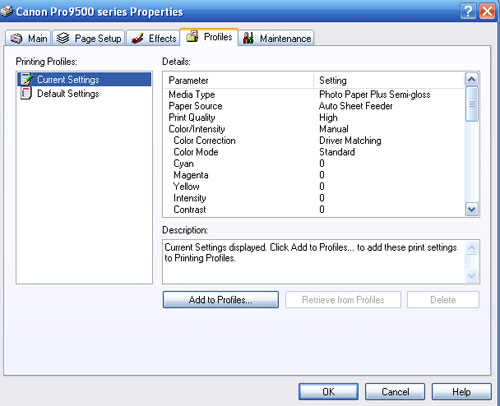Click the Default Settings profile icon
This screenshot has width=500, height=406.
point(26,93)
